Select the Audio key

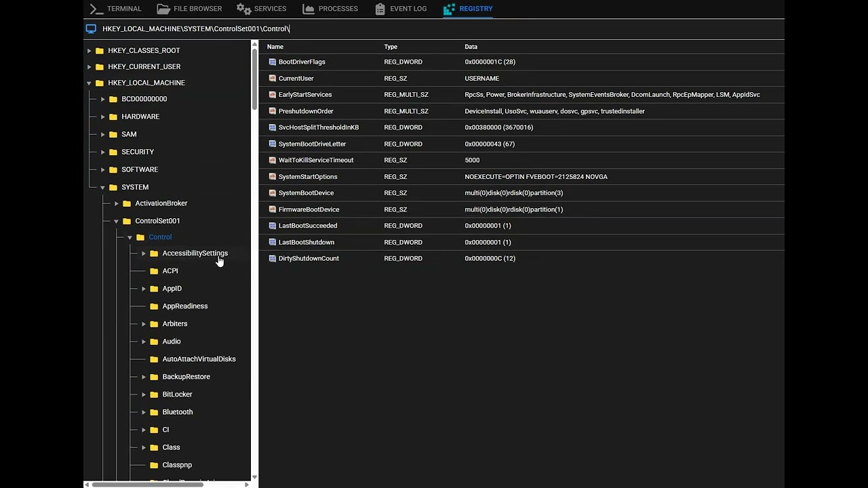pos(171,342)
